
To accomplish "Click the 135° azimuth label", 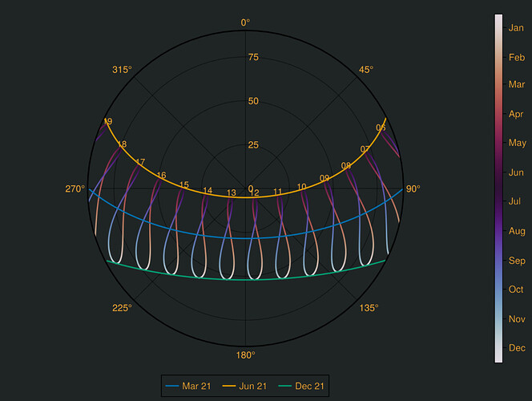I will coord(369,308).
